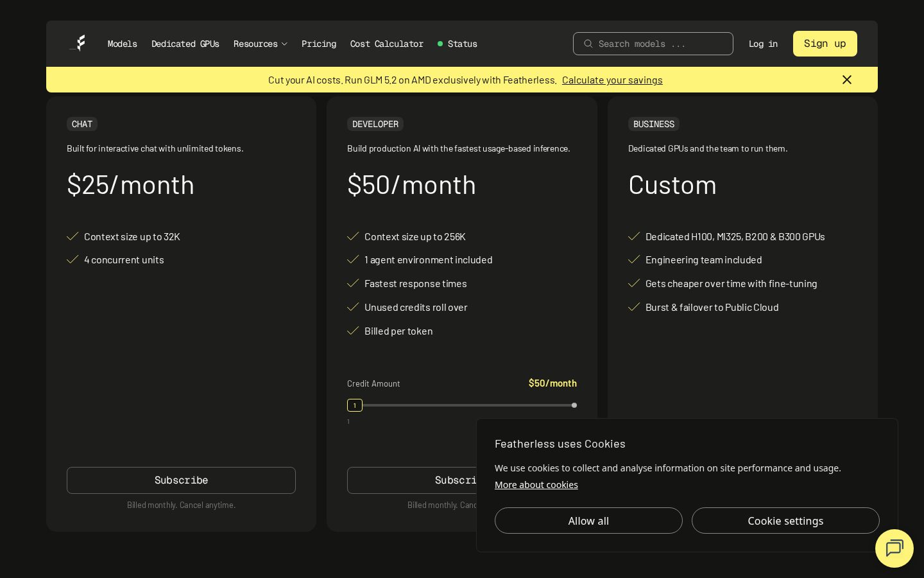Subscribe to the Developer plan

click(x=412, y=480)
